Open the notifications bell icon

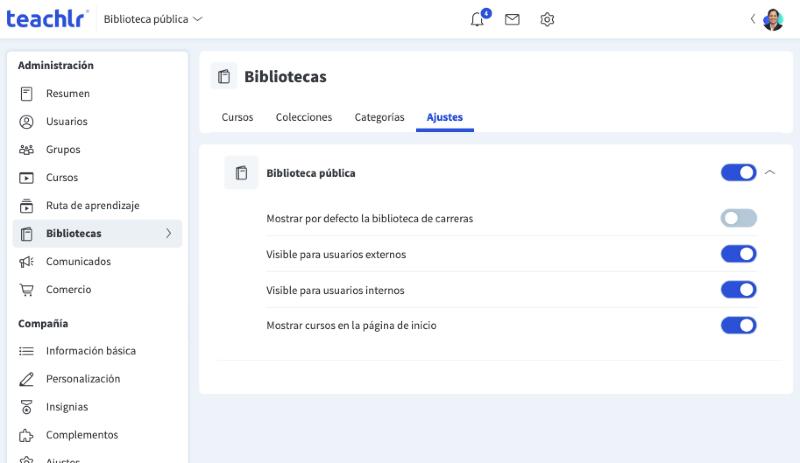tap(477, 19)
